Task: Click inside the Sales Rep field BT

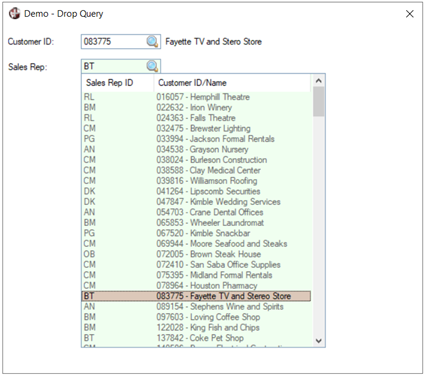Action: 113,66
